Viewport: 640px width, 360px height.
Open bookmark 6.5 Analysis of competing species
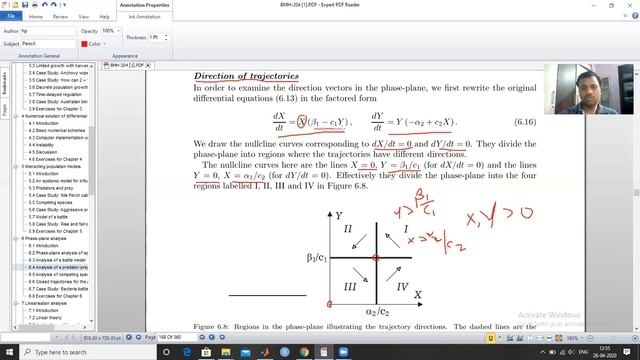(58, 275)
